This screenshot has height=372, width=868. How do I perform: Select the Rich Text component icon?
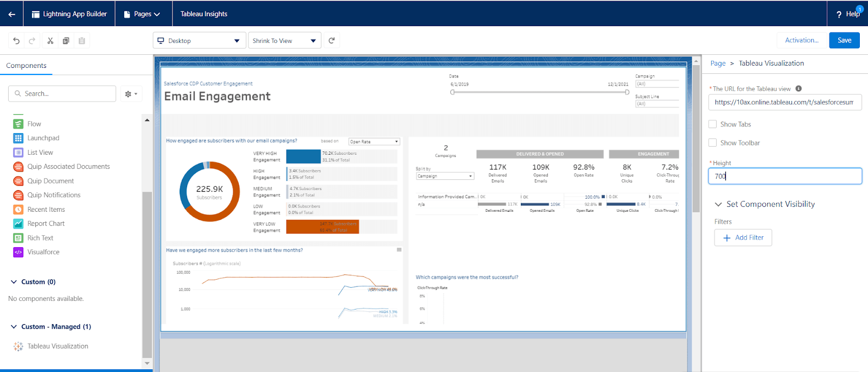click(18, 238)
